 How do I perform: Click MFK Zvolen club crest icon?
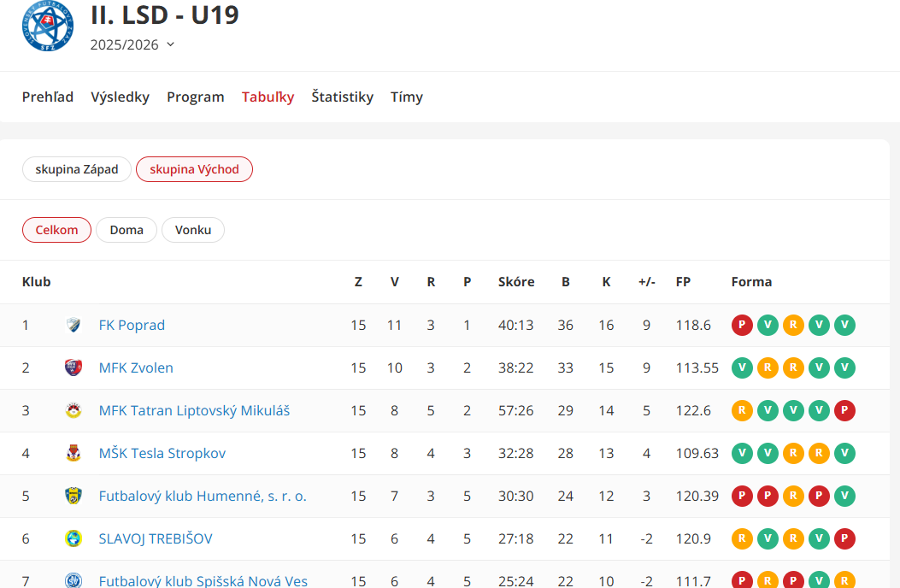coord(74,367)
